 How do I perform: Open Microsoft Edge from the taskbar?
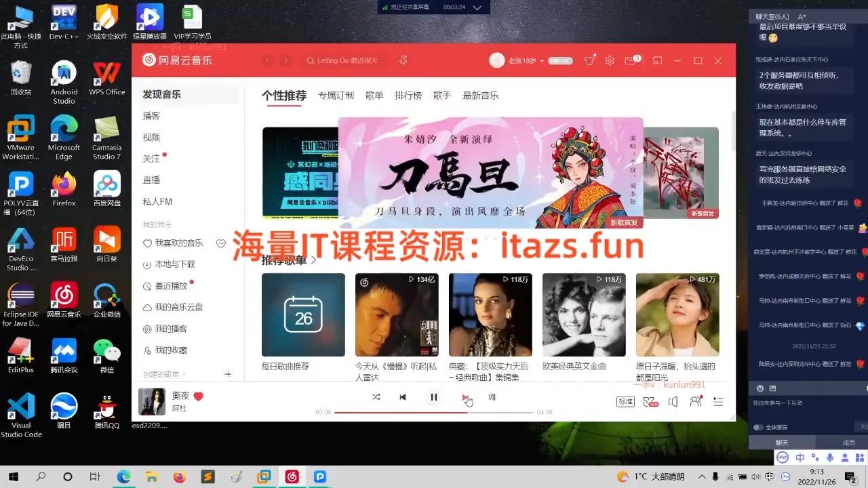[x=123, y=476]
